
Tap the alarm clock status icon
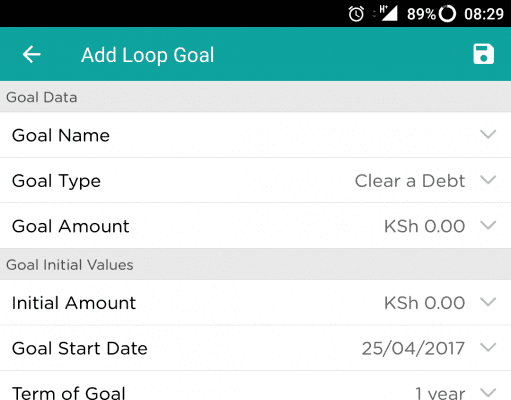click(x=356, y=14)
